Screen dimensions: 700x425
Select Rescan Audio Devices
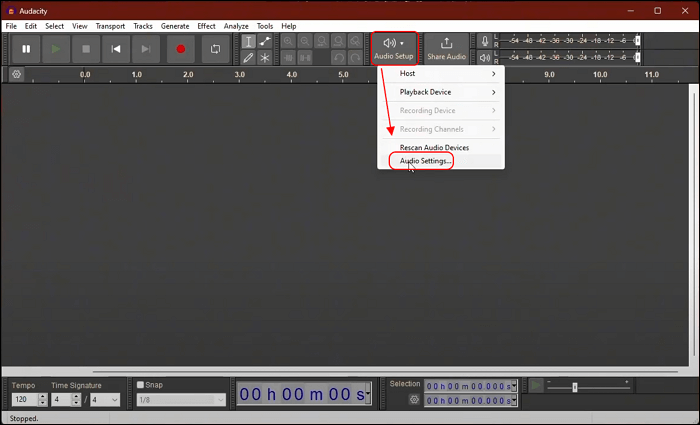coord(434,147)
